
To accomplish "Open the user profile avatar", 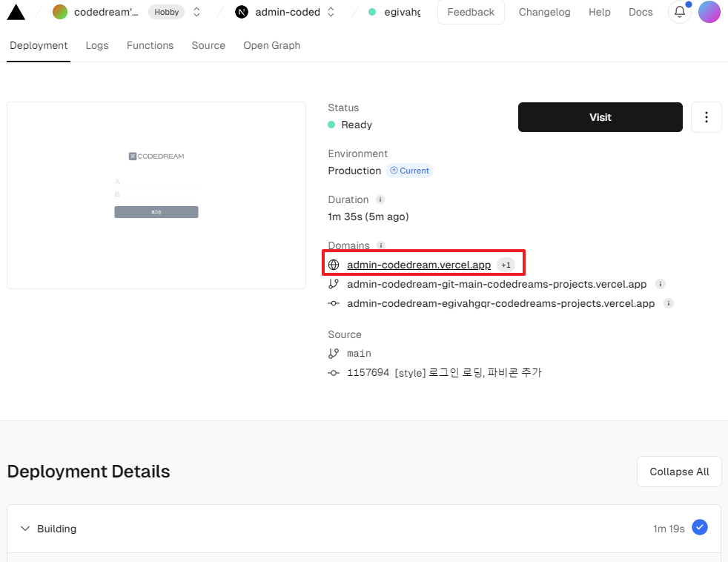I will [709, 12].
